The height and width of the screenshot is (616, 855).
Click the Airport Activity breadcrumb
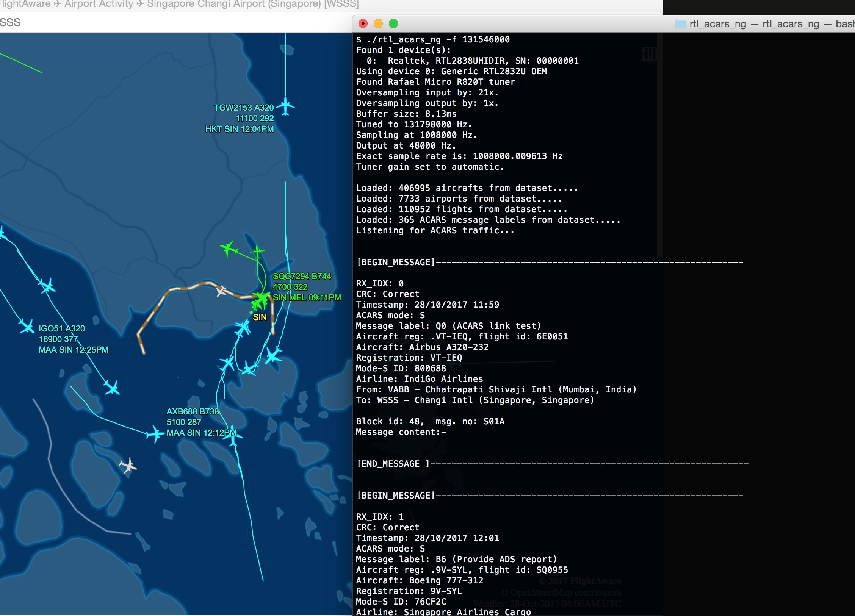point(99,4)
